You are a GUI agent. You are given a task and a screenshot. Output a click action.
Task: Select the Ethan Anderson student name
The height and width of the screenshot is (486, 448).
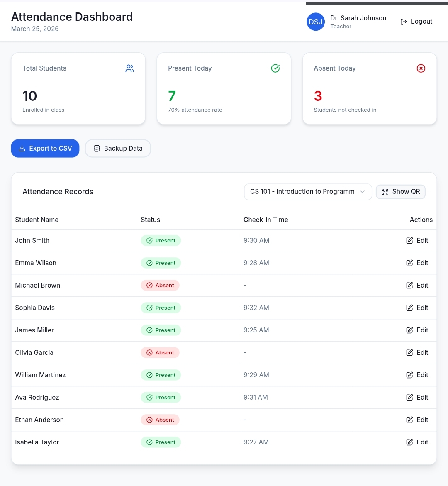pos(39,420)
